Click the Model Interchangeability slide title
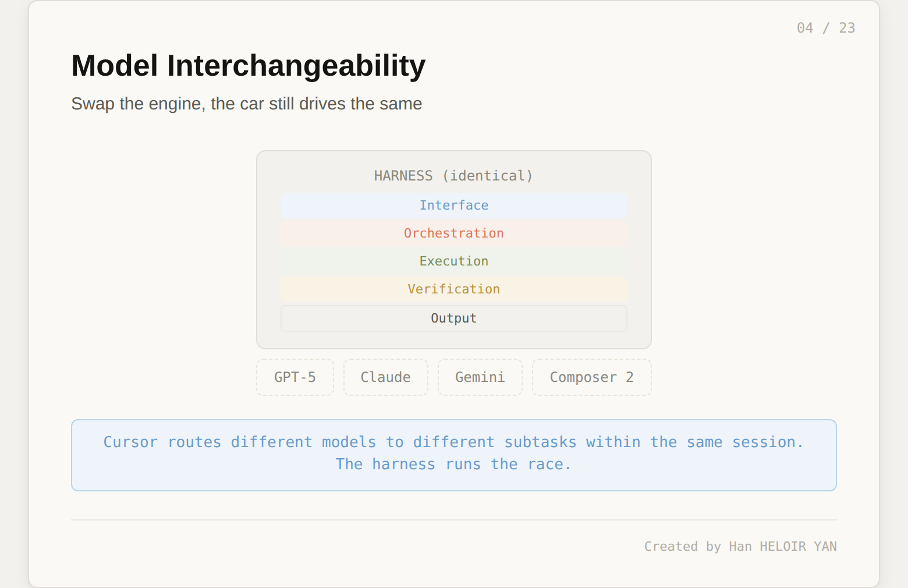908x588 pixels. click(x=248, y=66)
